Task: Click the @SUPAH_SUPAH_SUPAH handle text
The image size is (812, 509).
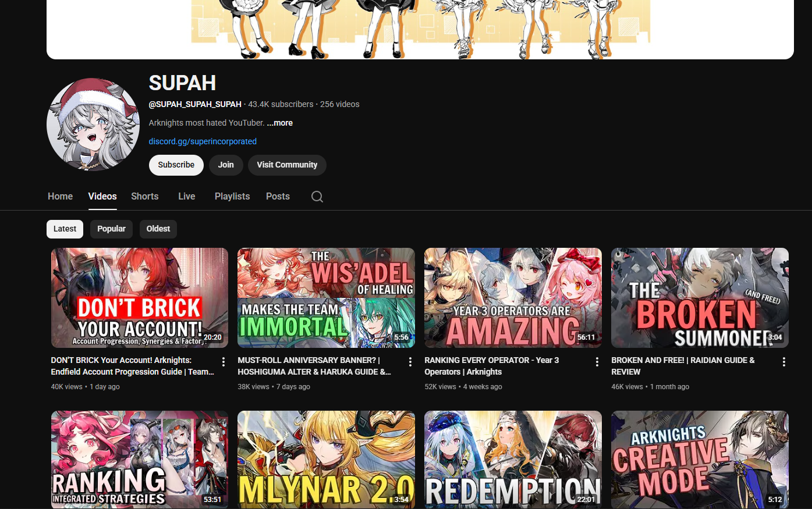Action: pos(195,104)
